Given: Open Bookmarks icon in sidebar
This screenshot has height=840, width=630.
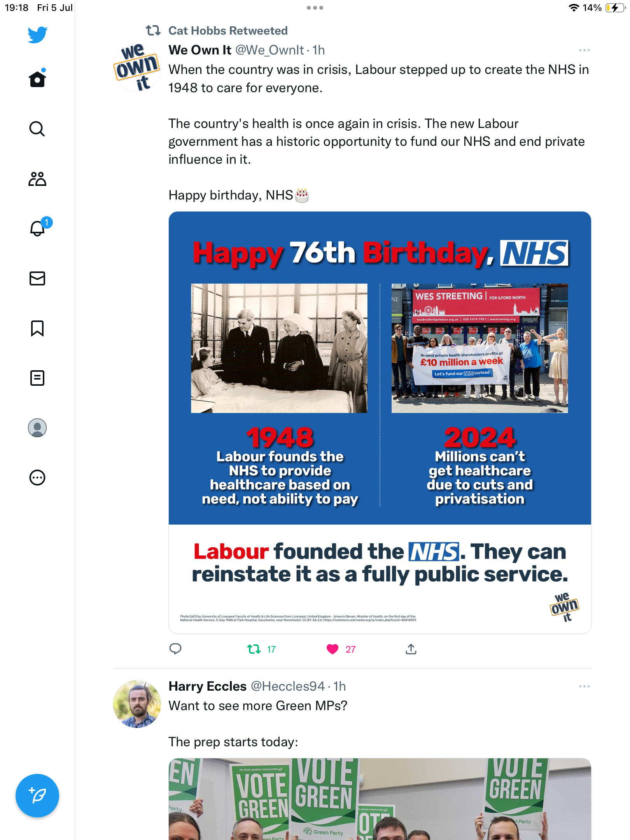Looking at the screenshot, I should (37, 328).
